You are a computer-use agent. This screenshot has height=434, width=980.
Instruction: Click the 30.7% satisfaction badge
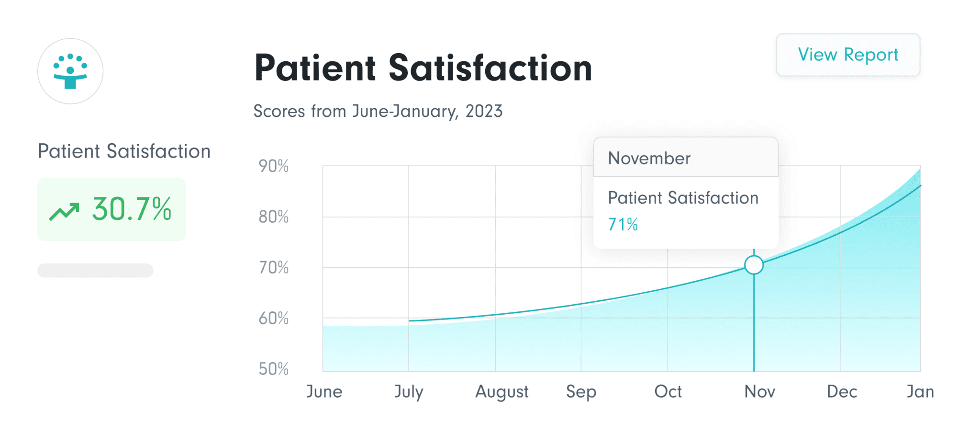pos(111,209)
